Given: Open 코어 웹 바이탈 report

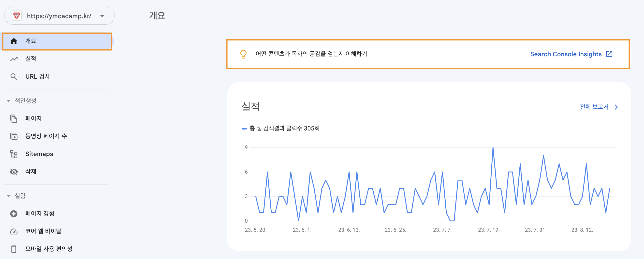Looking at the screenshot, I should (43, 231).
